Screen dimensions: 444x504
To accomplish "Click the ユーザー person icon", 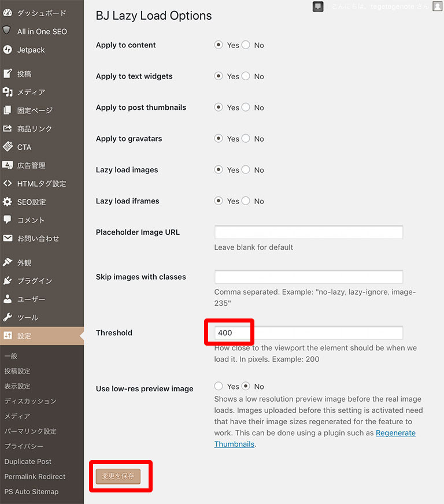I will pyautogui.click(x=8, y=299).
